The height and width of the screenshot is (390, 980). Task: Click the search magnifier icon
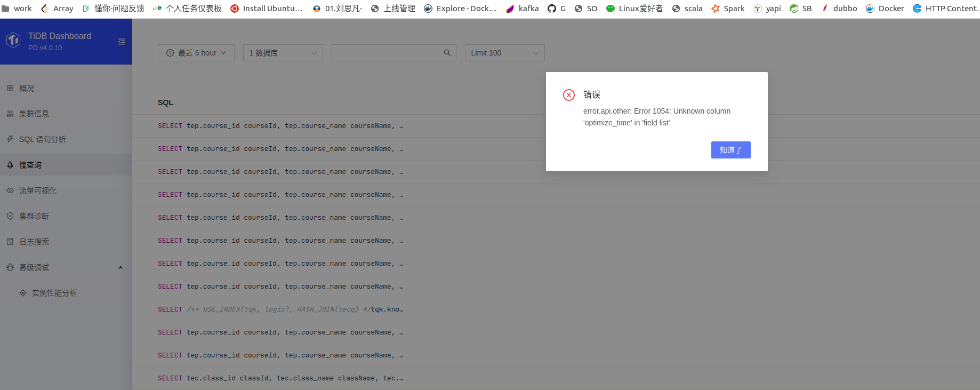(447, 53)
